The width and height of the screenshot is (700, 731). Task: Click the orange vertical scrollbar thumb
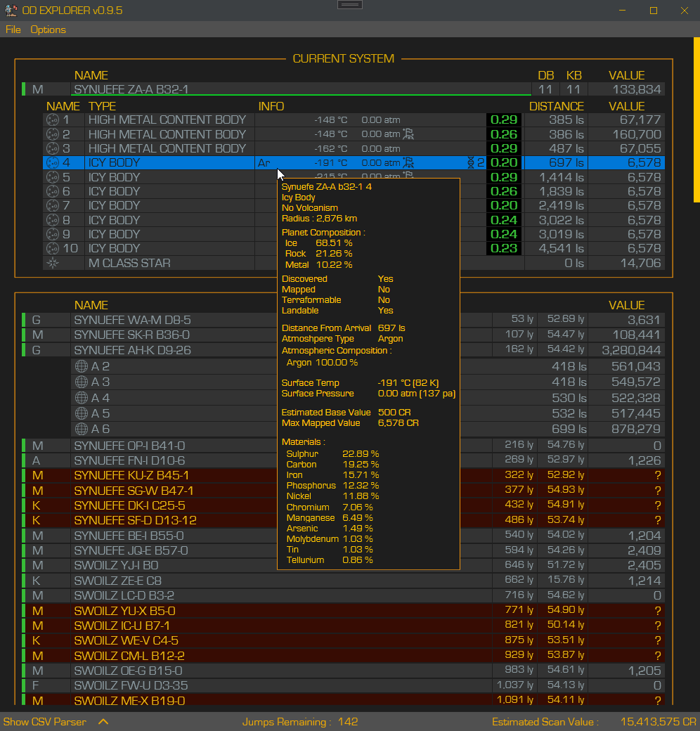click(696, 119)
